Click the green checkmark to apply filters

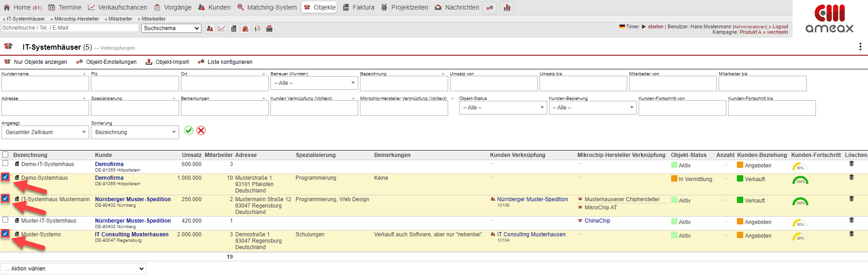click(x=189, y=130)
